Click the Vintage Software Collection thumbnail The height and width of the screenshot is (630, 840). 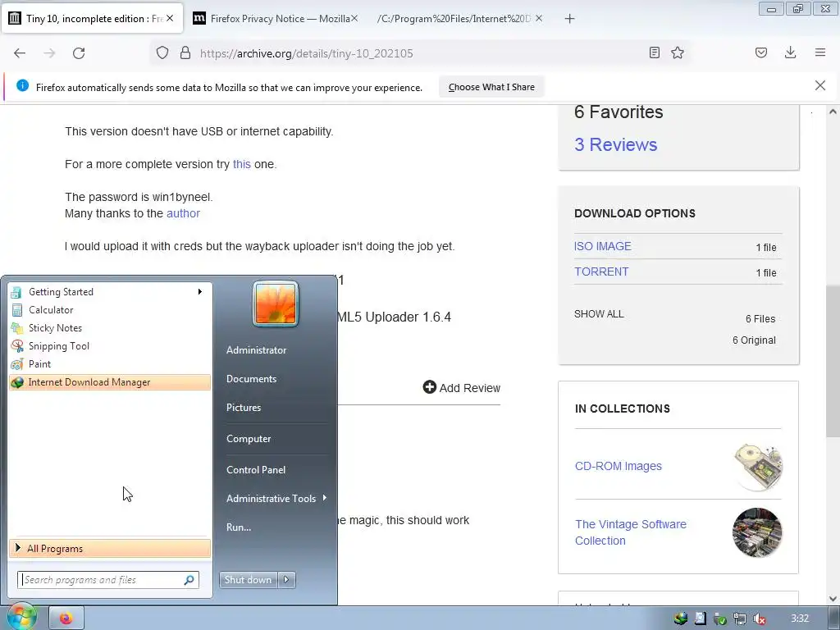pos(757,532)
